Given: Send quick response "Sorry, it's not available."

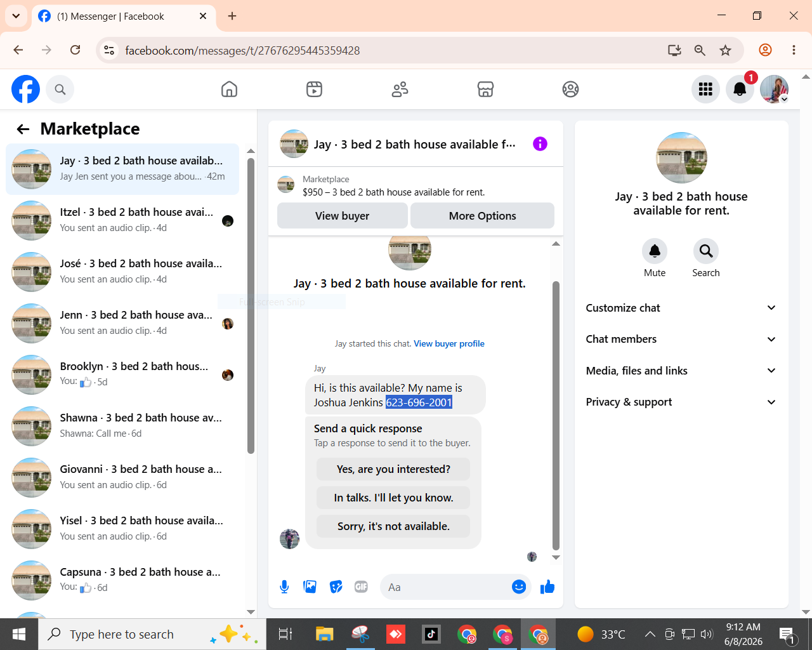Looking at the screenshot, I should pos(393,526).
